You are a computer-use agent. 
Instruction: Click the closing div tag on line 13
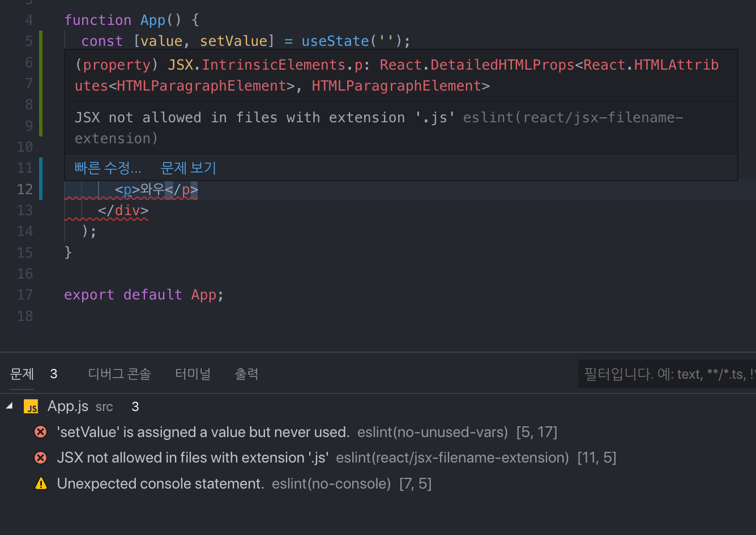pos(123,211)
